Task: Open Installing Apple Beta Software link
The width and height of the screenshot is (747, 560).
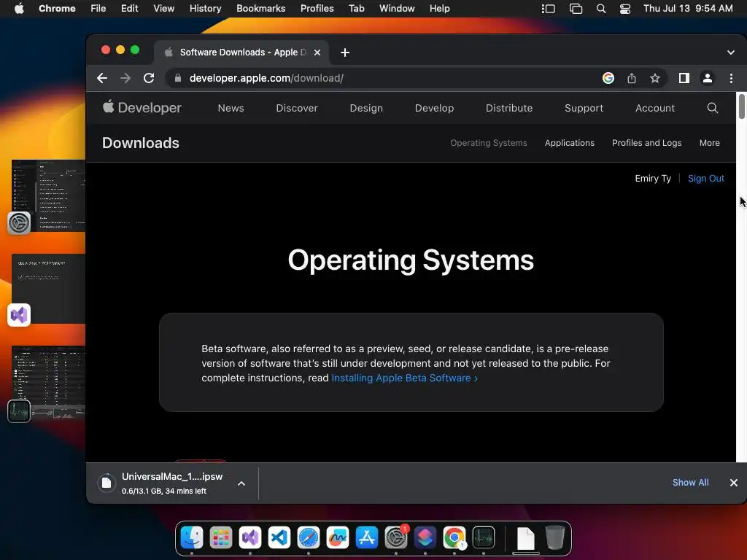Action: (404, 378)
